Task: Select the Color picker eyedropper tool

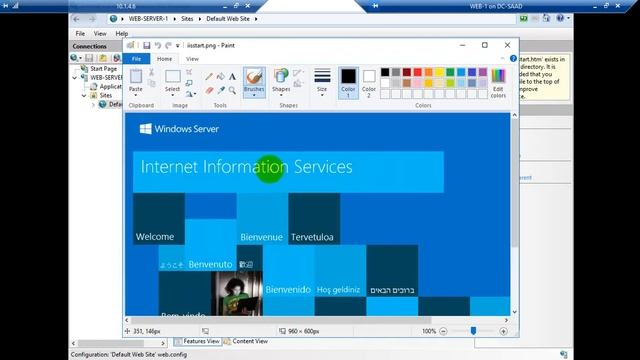Action: 220,90
